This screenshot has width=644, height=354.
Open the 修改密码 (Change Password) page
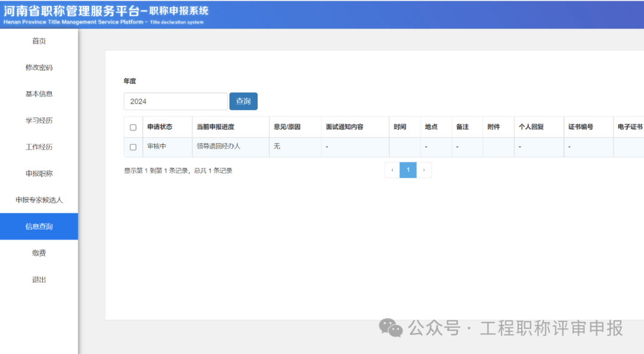pyautogui.click(x=39, y=67)
